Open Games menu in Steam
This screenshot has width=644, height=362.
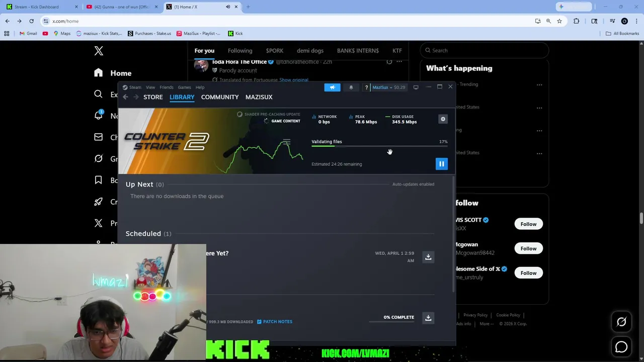click(x=184, y=87)
